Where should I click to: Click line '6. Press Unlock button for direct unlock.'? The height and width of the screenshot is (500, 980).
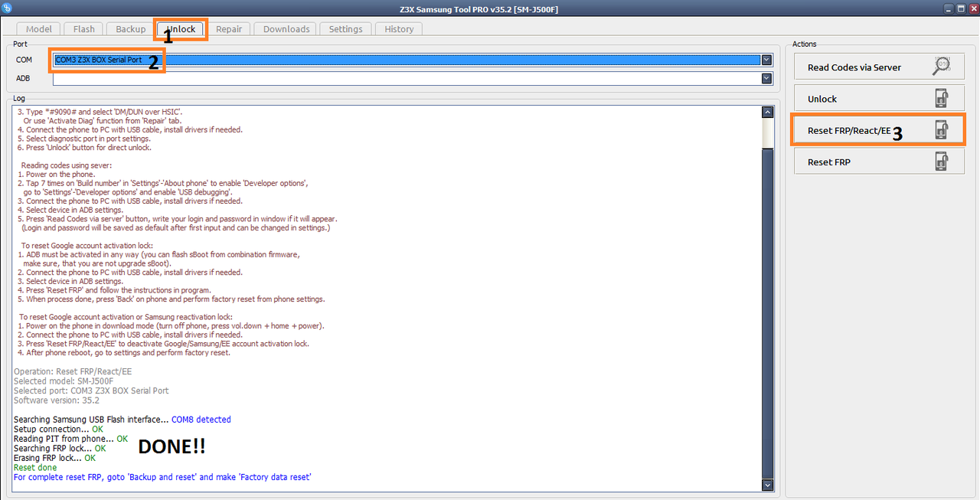pyautogui.click(x=84, y=148)
